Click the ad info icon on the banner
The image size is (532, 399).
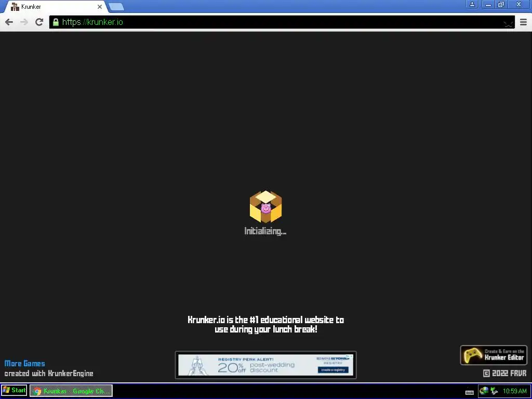[348, 356]
